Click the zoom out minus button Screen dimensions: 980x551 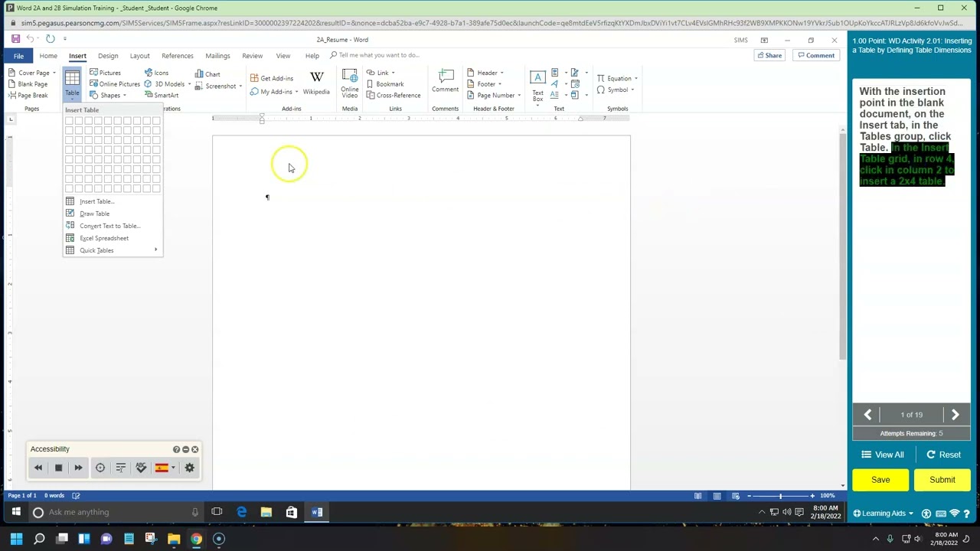pos(749,496)
